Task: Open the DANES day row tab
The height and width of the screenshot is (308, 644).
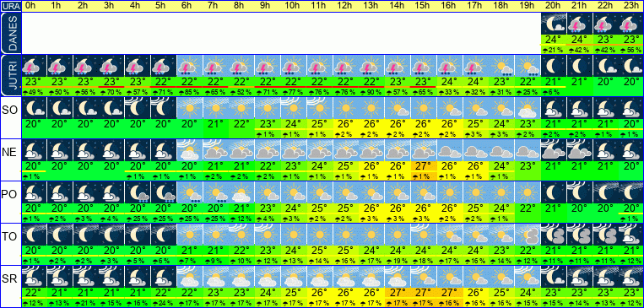Action: (x=10, y=33)
